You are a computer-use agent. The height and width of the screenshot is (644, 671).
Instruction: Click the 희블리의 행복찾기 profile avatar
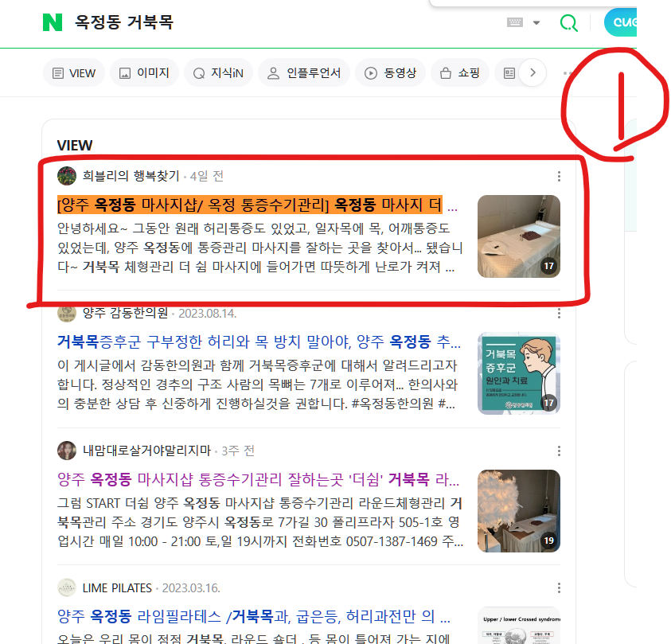(67, 176)
